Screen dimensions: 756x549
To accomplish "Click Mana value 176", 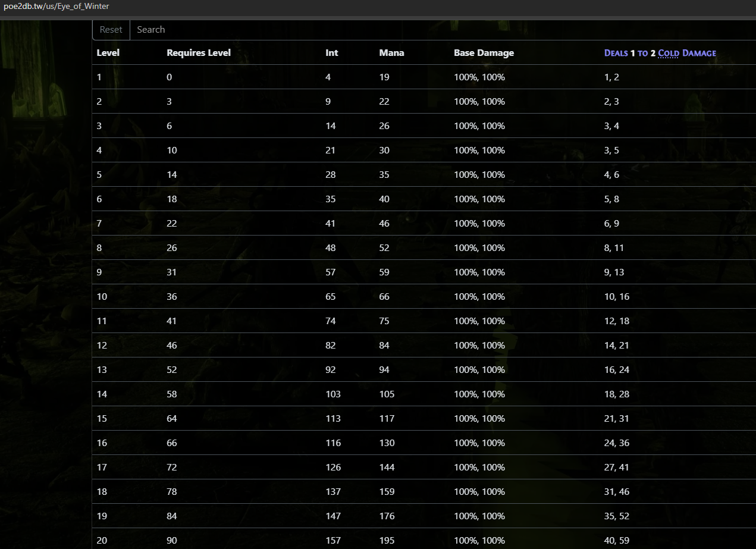I will click(x=387, y=516).
